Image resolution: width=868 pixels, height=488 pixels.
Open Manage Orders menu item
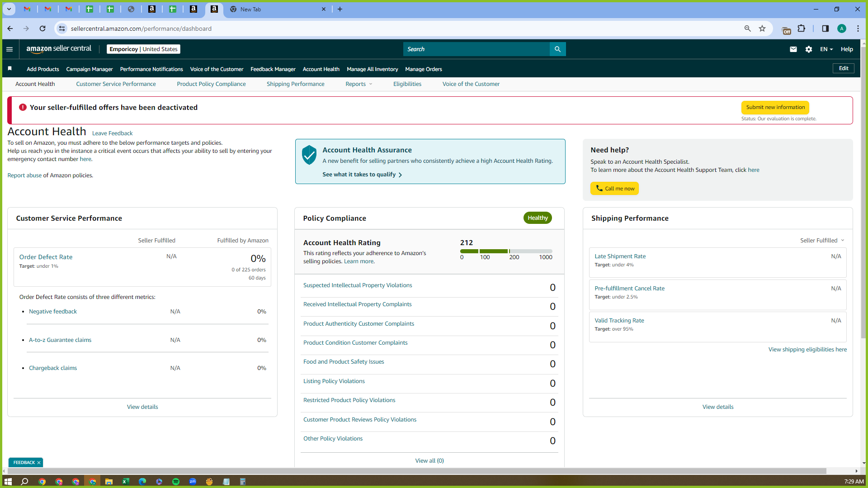(x=424, y=69)
